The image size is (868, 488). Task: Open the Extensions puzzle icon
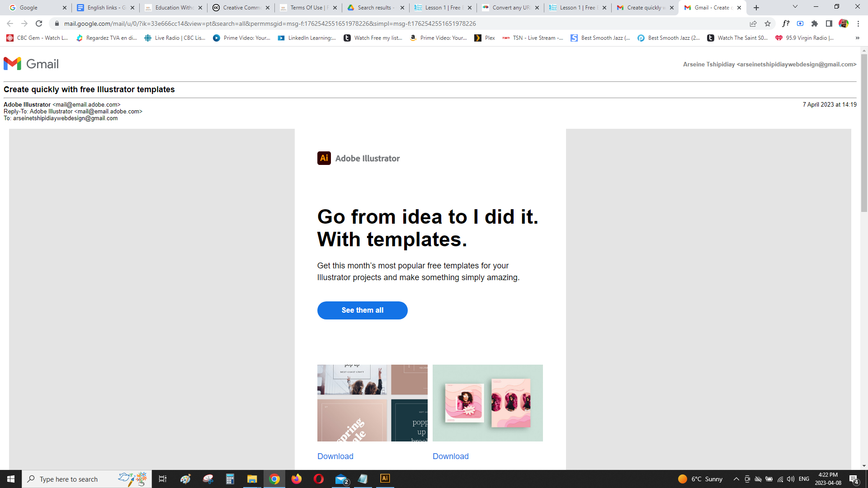pos(815,23)
